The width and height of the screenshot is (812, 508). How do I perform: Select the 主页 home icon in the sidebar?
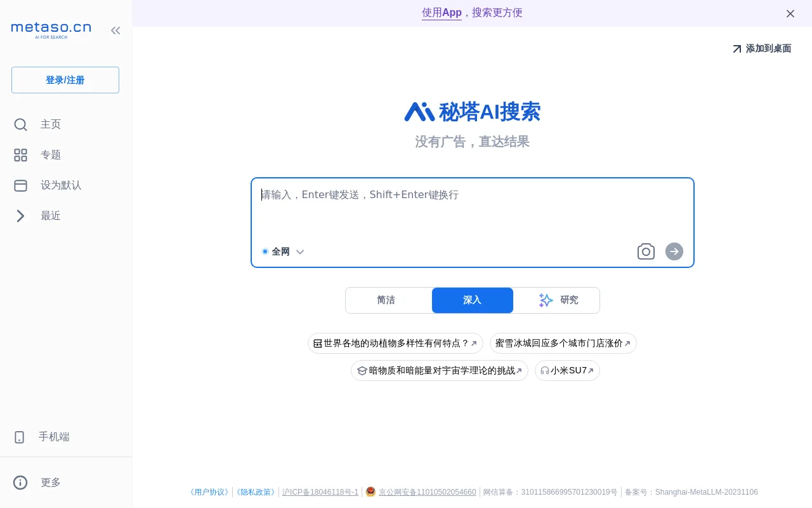pyautogui.click(x=20, y=124)
